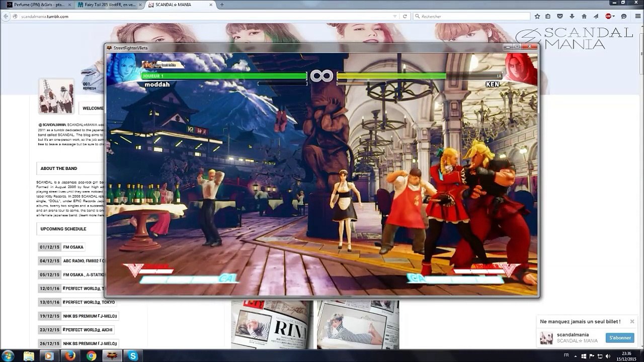Click the WELCOME section heading
644x362 pixels.
93,108
